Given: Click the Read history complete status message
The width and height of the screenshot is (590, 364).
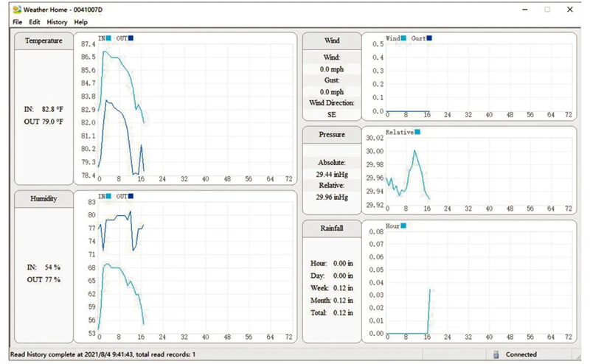Looking at the screenshot, I should pyautogui.click(x=103, y=354).
